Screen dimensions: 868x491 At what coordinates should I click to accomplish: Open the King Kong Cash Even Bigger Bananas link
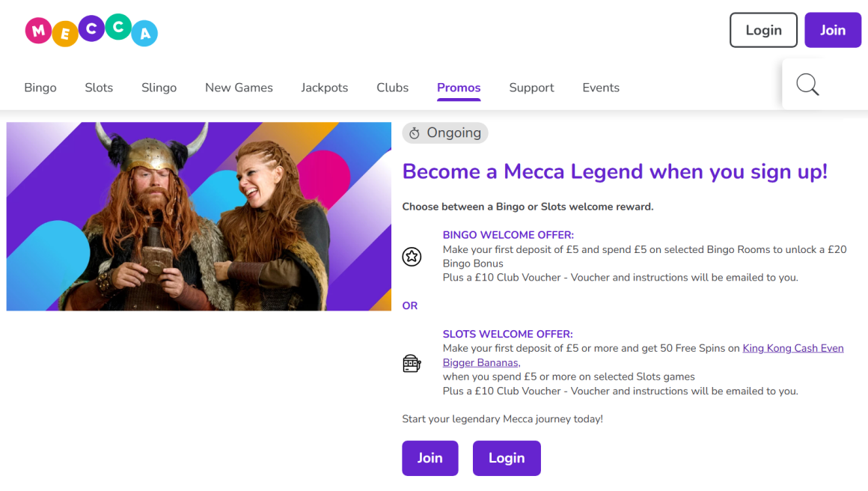click(x=792, y=348)
